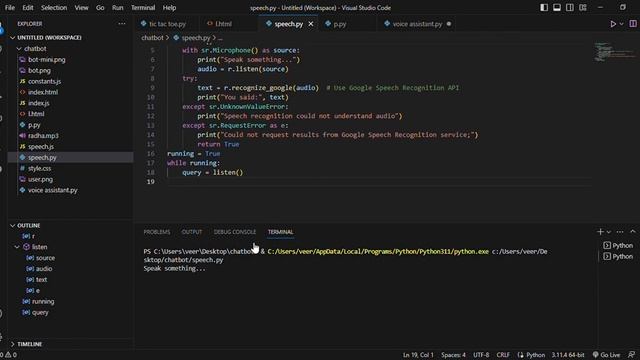
Task: Open index.html file
Action: (x=43, y=92)
